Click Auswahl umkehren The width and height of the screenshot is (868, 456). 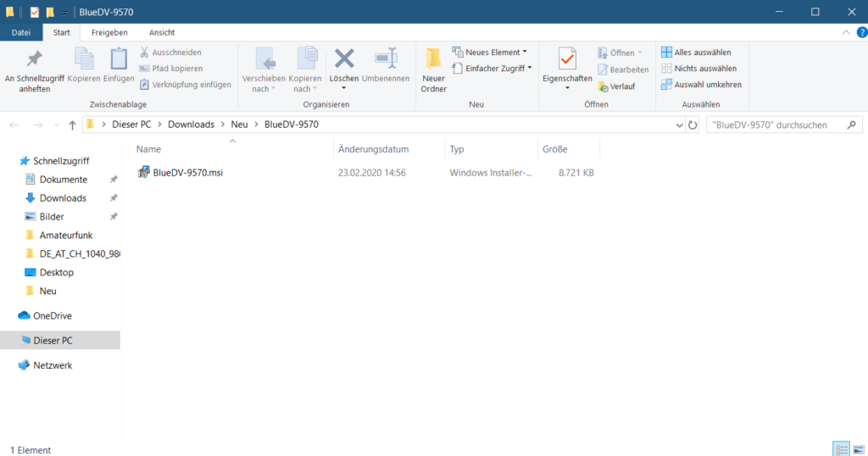(x=701, y=85)
